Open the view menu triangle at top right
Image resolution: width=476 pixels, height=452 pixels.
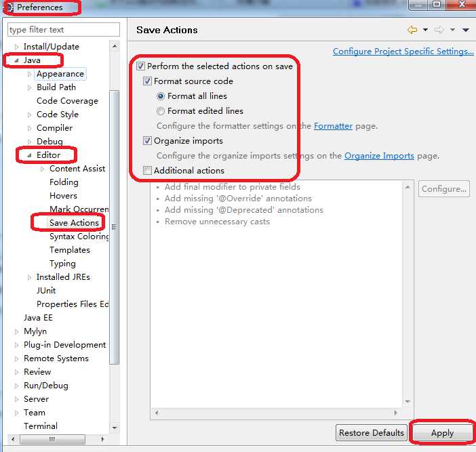click(466, 30)
